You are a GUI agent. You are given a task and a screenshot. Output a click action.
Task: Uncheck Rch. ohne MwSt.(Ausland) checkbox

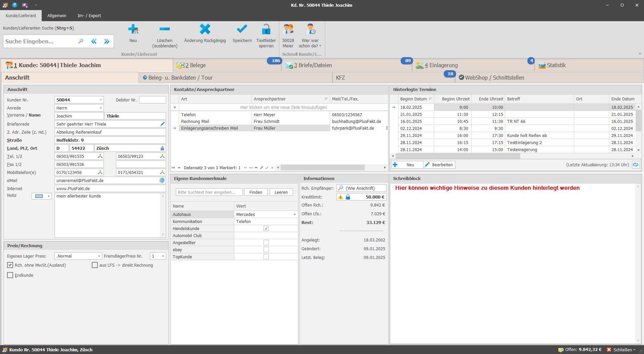click(x=10, y=265)
